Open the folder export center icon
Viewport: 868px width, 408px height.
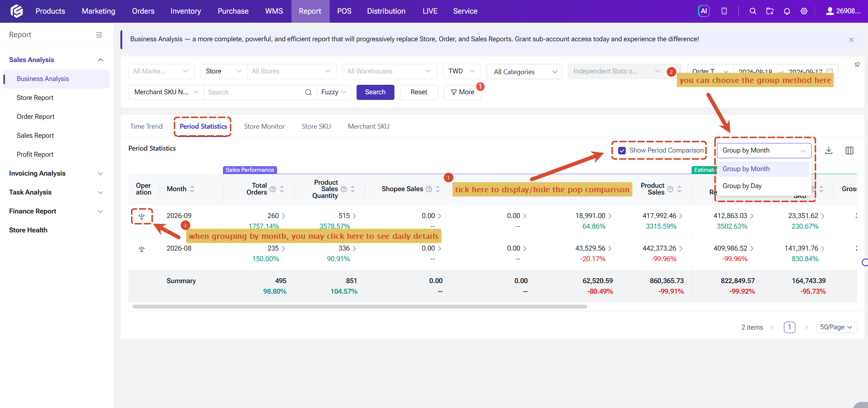tap(770, 11)
